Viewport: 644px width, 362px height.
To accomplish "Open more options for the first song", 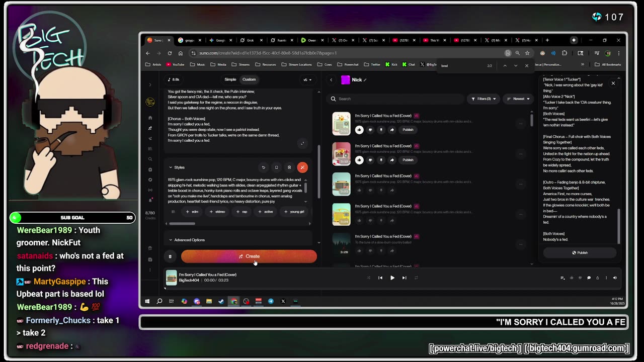I will point(521,124).
